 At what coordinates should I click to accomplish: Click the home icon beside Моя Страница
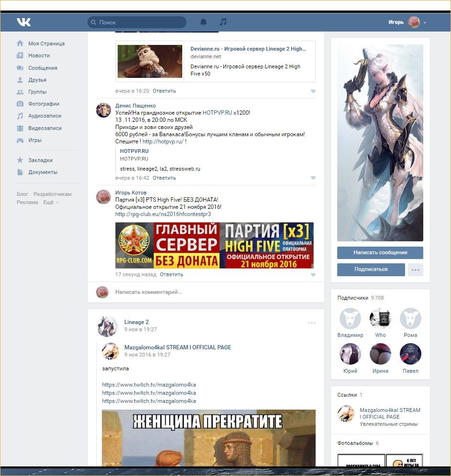(x=20, y=43)
